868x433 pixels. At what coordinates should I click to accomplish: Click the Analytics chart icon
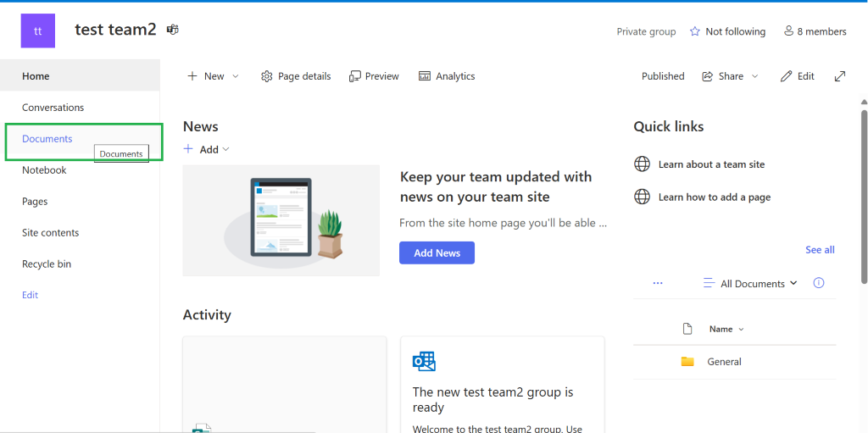click(425, 76)
